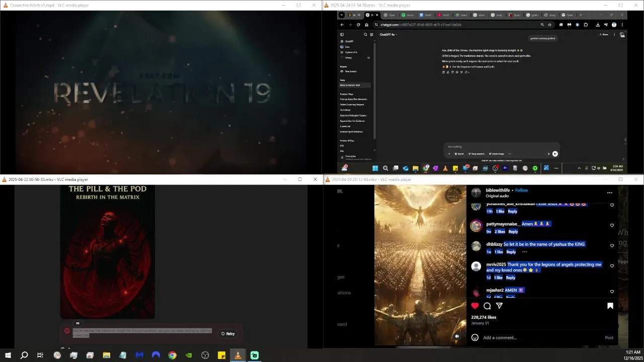Reply to dhblizzy comment

point(511,252)
